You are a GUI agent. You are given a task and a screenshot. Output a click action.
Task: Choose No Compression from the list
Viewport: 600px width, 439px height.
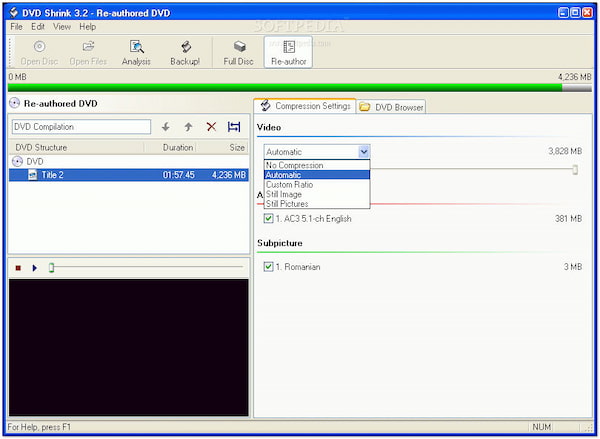click(x=317, y=165)
